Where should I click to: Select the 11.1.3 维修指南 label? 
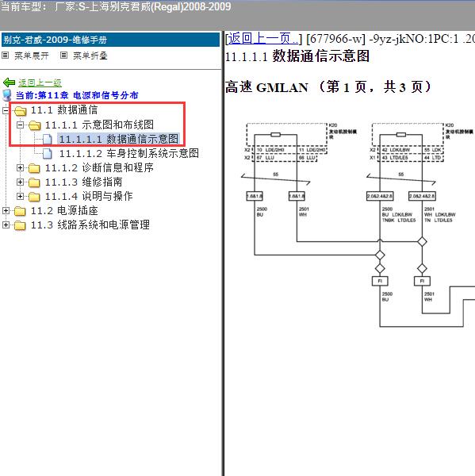point(83,182)
